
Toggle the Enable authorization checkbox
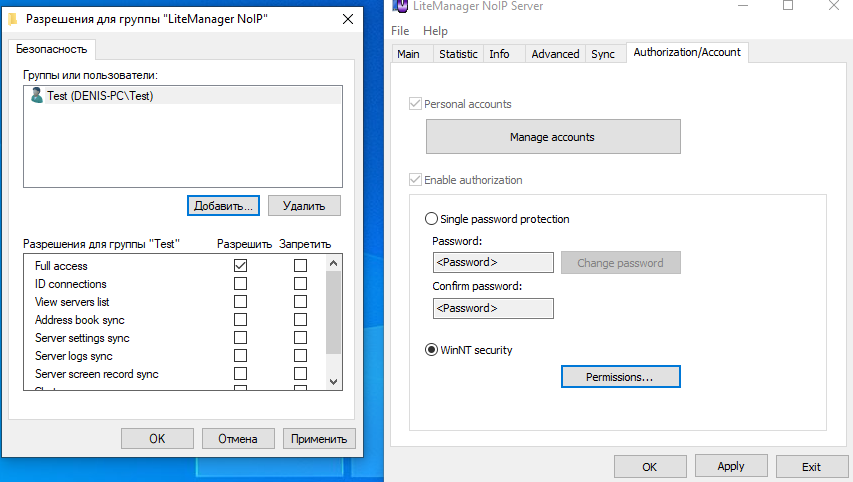coord(415,180)
